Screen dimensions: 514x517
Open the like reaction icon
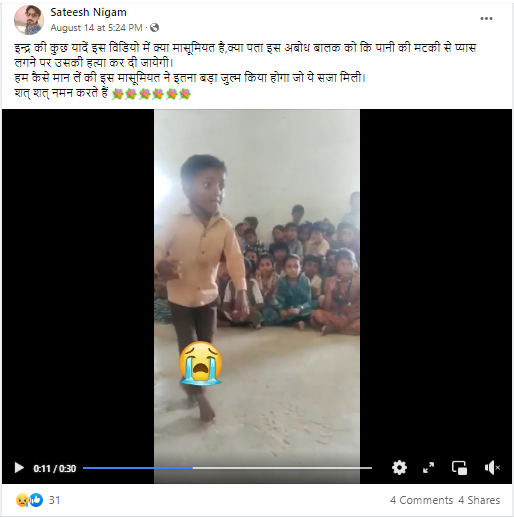click(36, 500)
